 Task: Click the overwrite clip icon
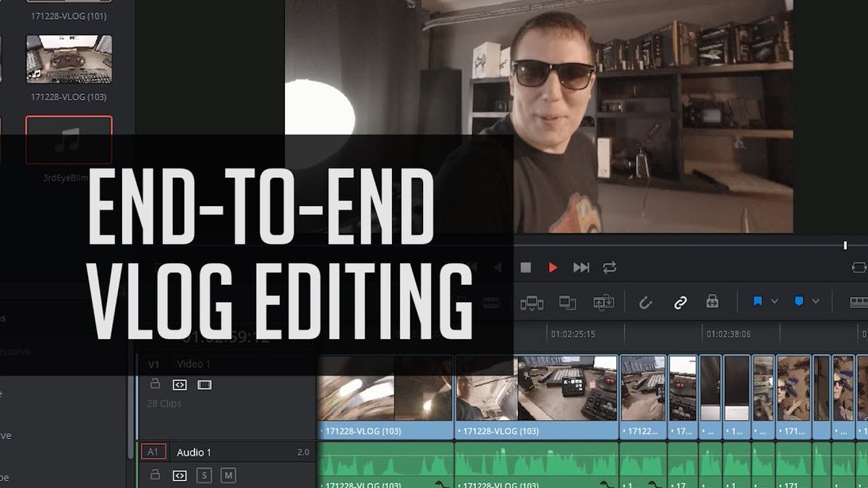(568, 302)
